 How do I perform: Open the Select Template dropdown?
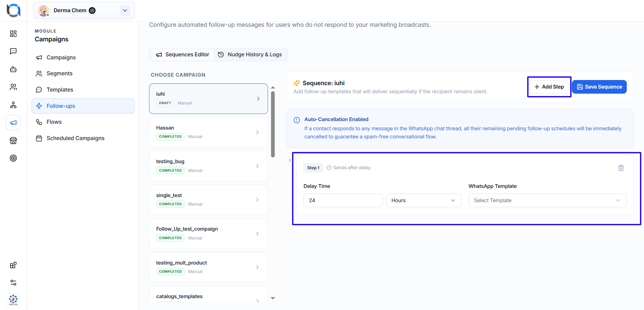coord(547,200)
